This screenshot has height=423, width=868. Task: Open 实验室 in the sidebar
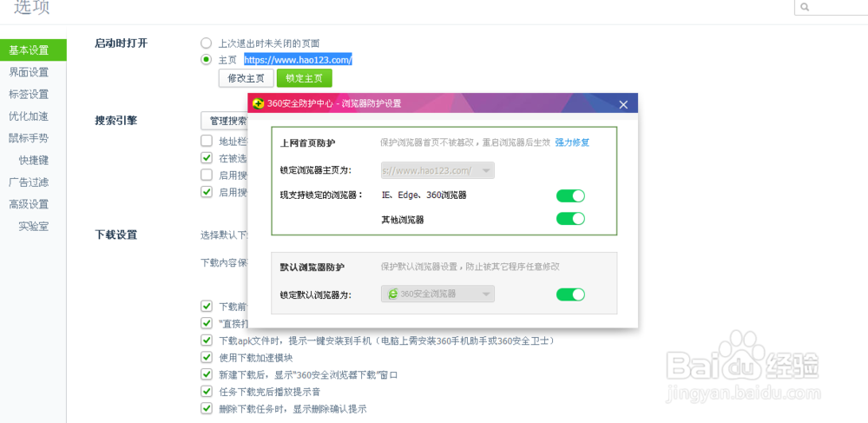coord(34,226)
